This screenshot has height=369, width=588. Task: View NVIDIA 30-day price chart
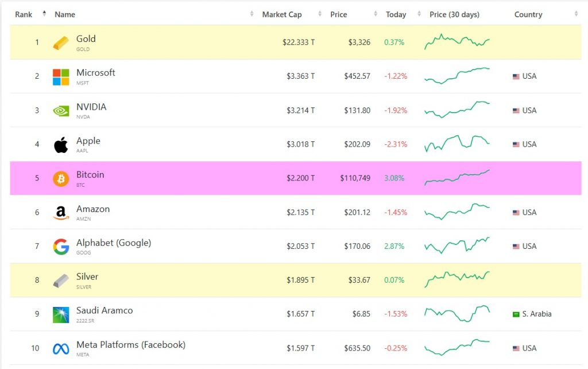(457, 110)
